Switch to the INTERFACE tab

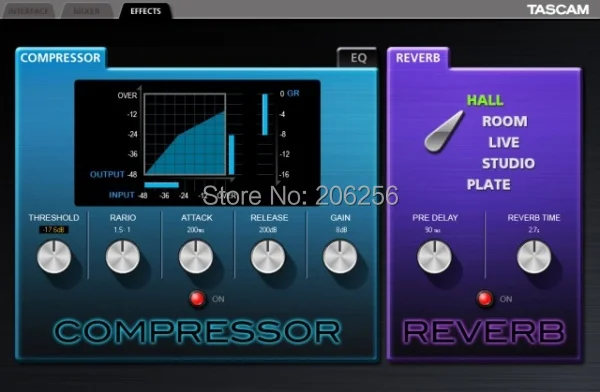(x=28, y=11)
